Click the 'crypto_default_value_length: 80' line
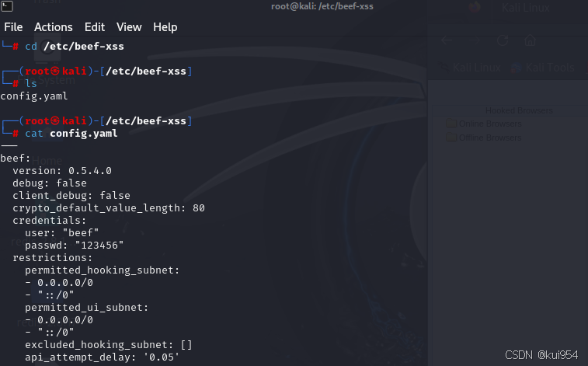Image resolution: width=588 pixels, height=366 pixels. click(x=109, y=207)
